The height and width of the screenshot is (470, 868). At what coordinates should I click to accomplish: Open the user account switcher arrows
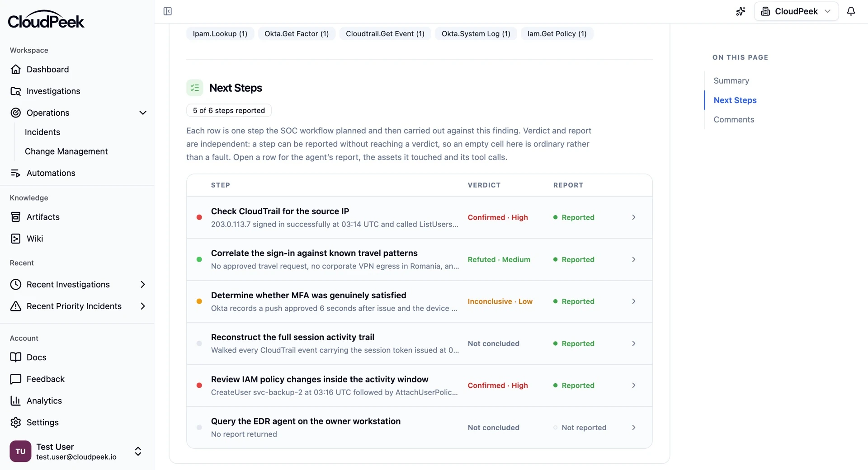[138, 451]
